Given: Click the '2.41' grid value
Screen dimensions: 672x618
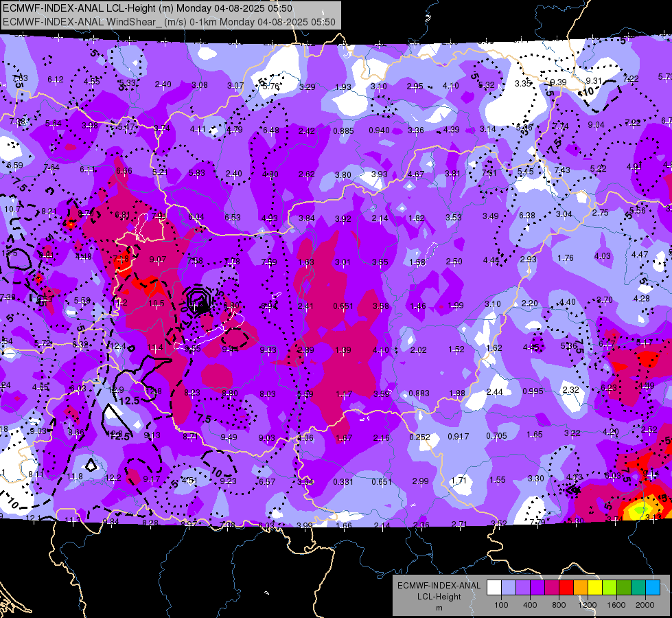Looking at the screenshot, I should click(x=305, y=306).
